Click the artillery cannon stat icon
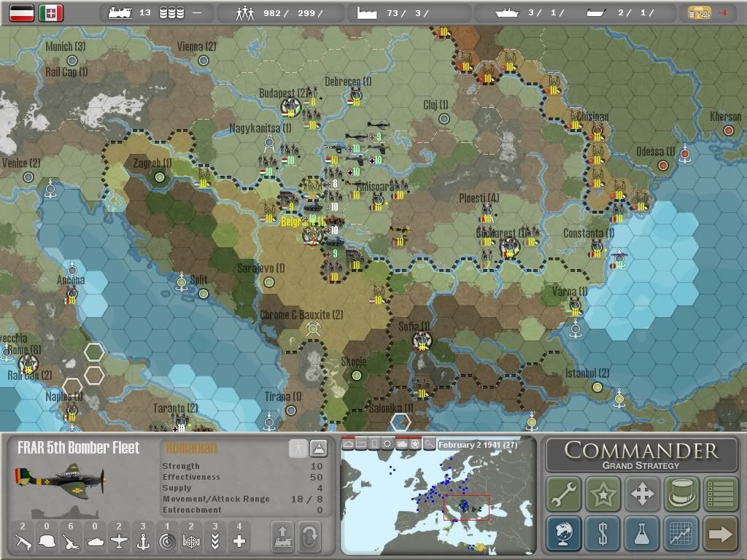 click(x=71, y=542)
